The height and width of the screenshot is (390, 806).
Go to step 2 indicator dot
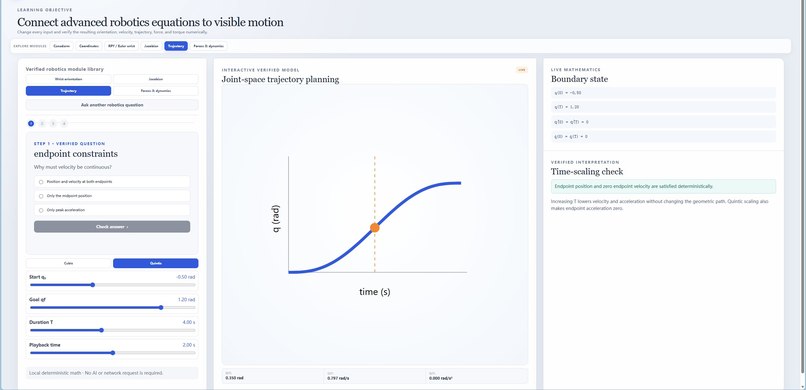coord(42,123)
